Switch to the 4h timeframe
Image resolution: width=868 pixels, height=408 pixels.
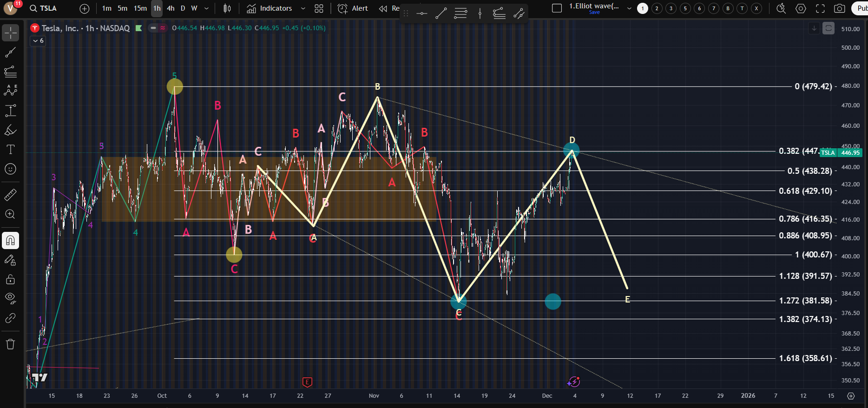[171, 8]
